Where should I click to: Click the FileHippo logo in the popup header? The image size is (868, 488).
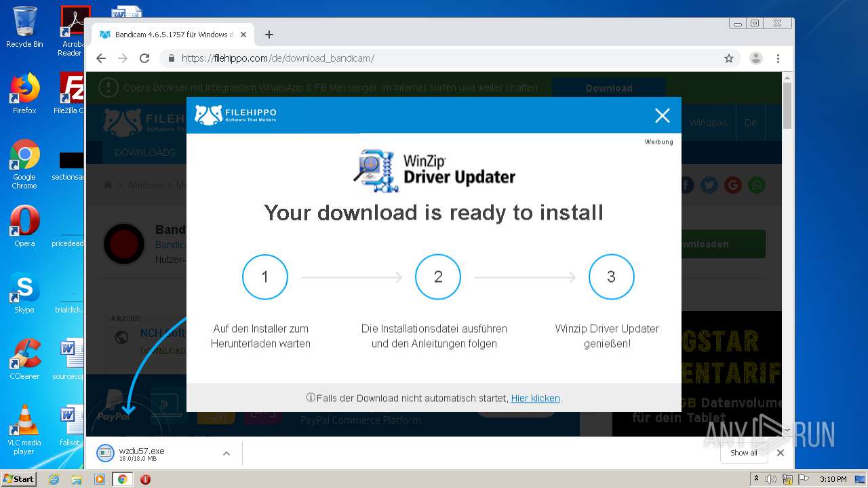tap(235, 115)
